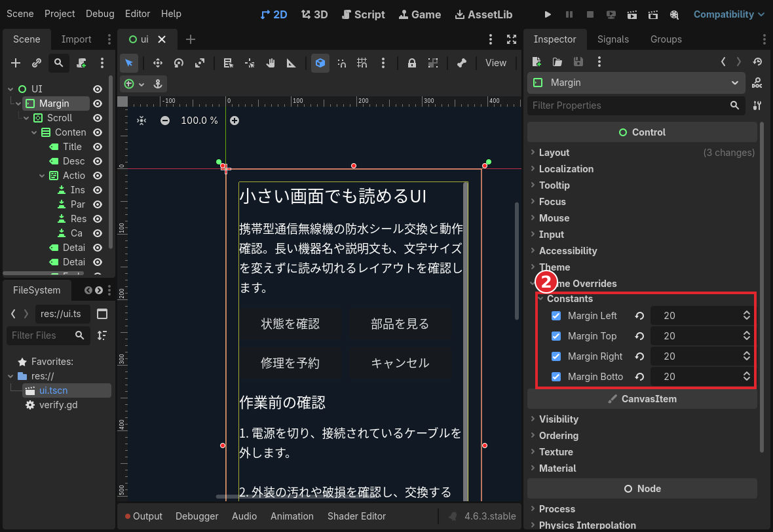Open skeleton bone options icon
The image size is (773, 532).
(461, 63)
